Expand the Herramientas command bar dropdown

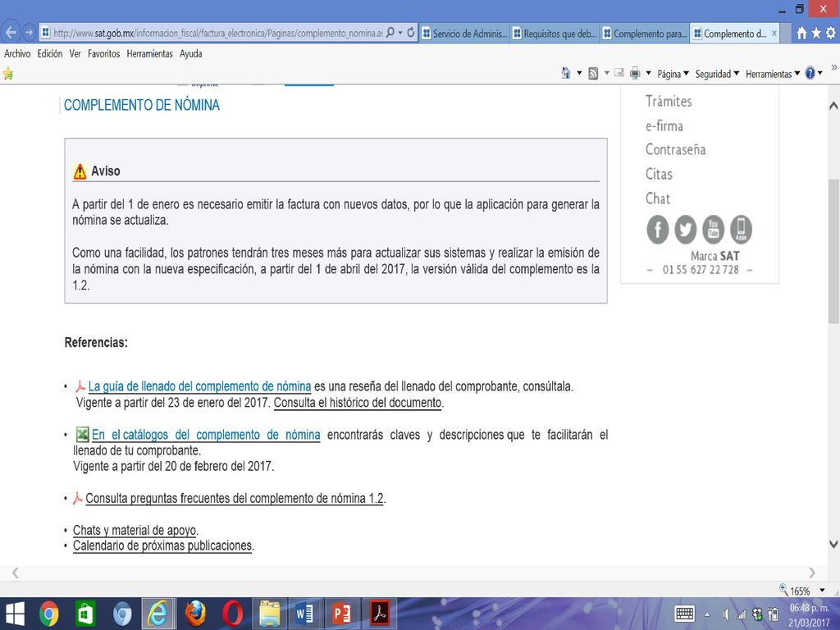(773, 74)
